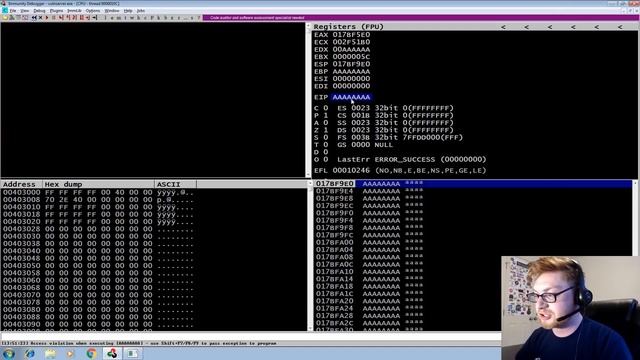
Task: Click the 'Address' column header in dump
Action: (x=21, y=184)
